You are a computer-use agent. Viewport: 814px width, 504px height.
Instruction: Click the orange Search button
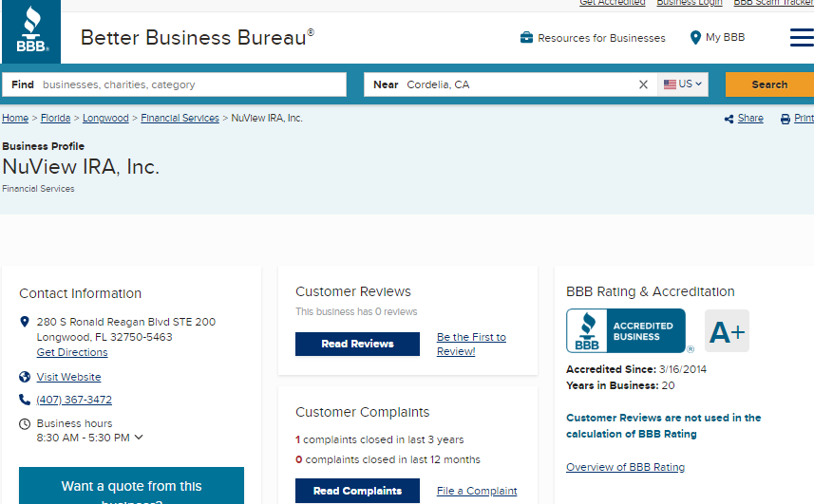click(x=769, y=84)
